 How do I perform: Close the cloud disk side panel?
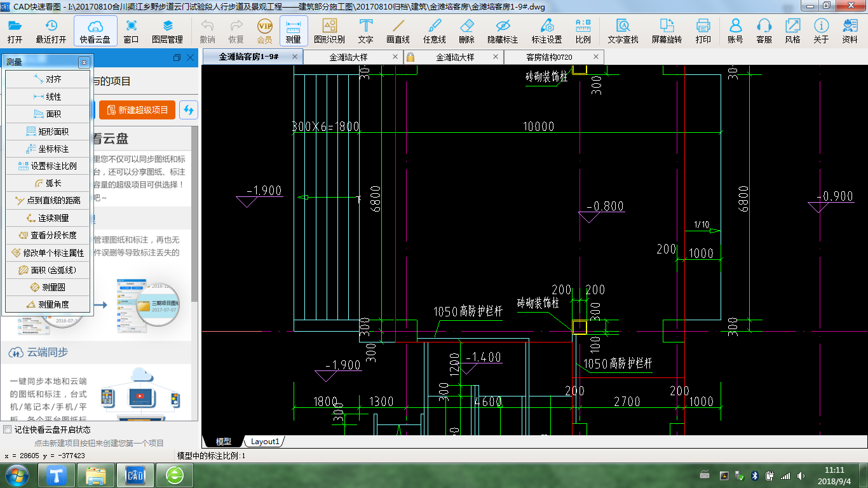(x=191, y=57)
